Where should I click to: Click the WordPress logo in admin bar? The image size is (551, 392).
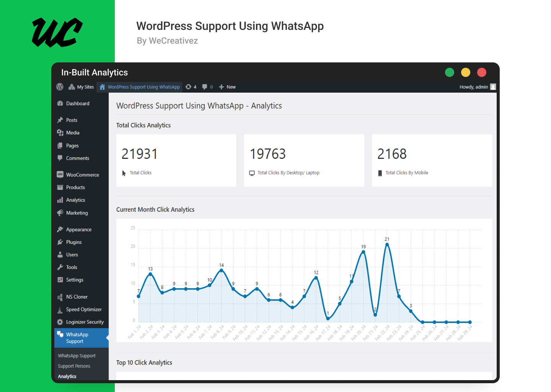[x=60, y=87]
